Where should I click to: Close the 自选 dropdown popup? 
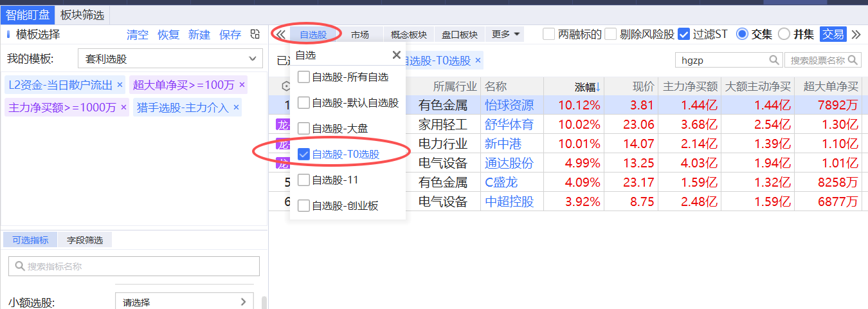click(x=396, y=55)
